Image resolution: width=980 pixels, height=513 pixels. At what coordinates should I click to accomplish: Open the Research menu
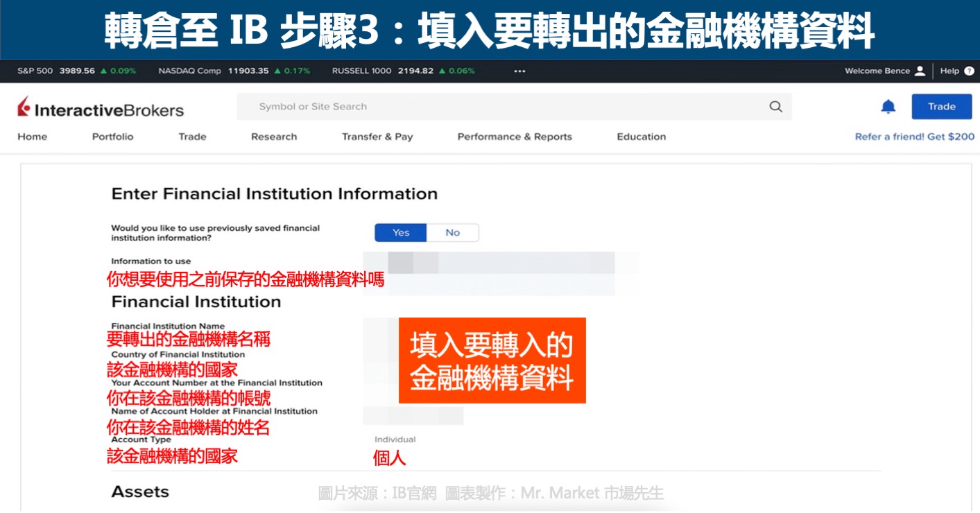(x=274, y=137)
